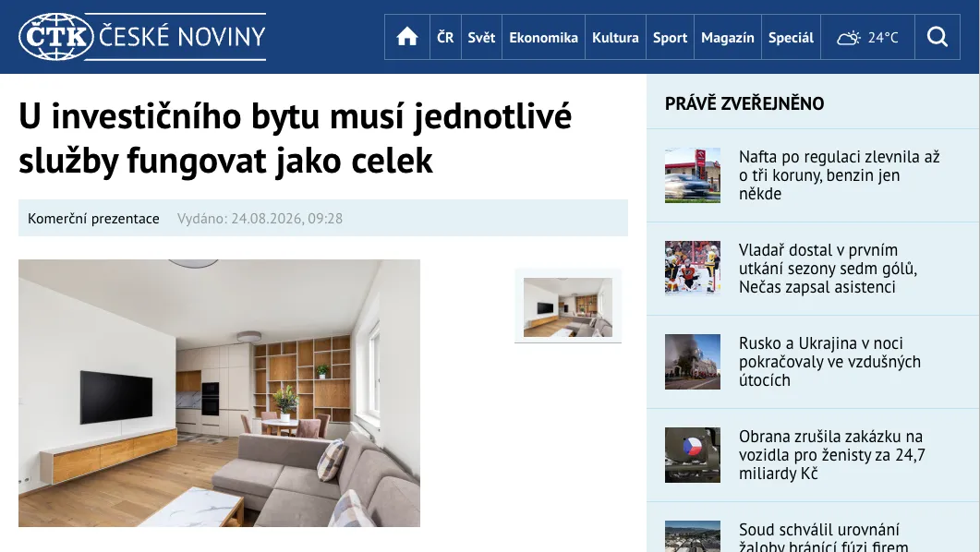980x552 pixels.
Task: Select the small living room gallery thumbnail
Action: (x=568, y=306)
